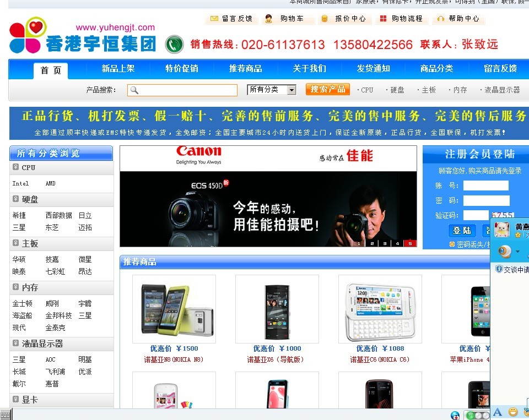Open the 特价促销 navigation tab
The height and width of the screenshot is (420, 529).
182,69
